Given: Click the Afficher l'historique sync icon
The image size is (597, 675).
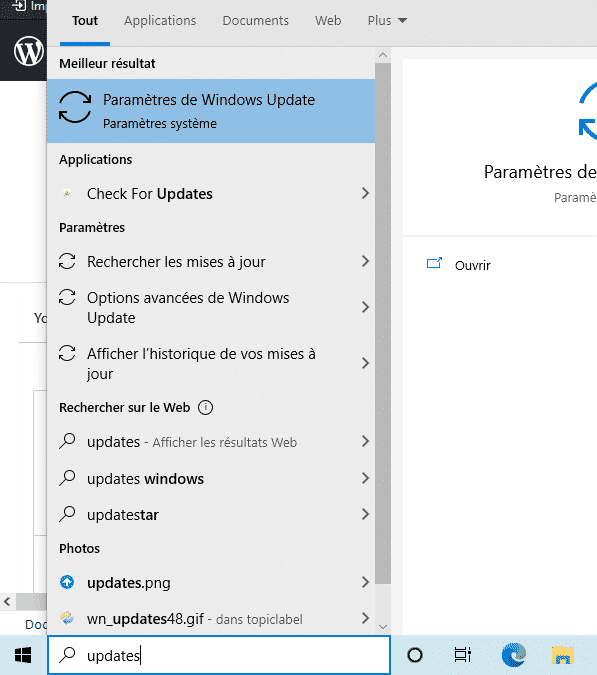Looking at the screenshot, I should pyautogui.click(x=67, y=353).
